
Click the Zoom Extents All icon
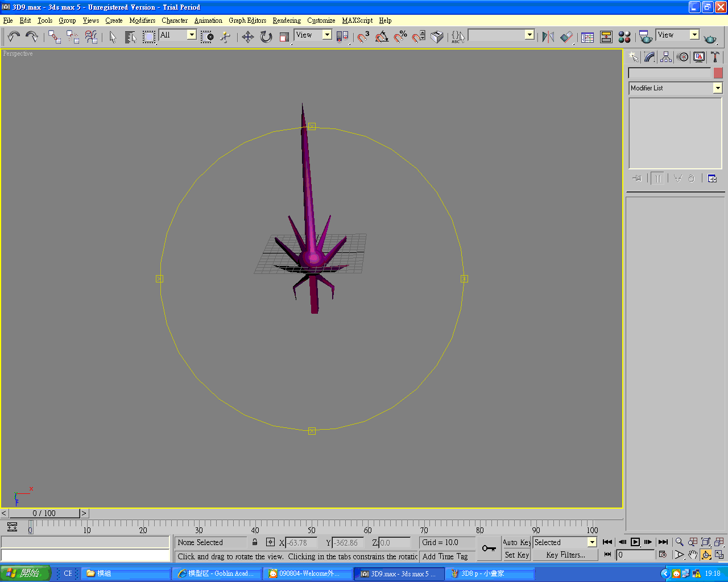[x=719, y=542]
